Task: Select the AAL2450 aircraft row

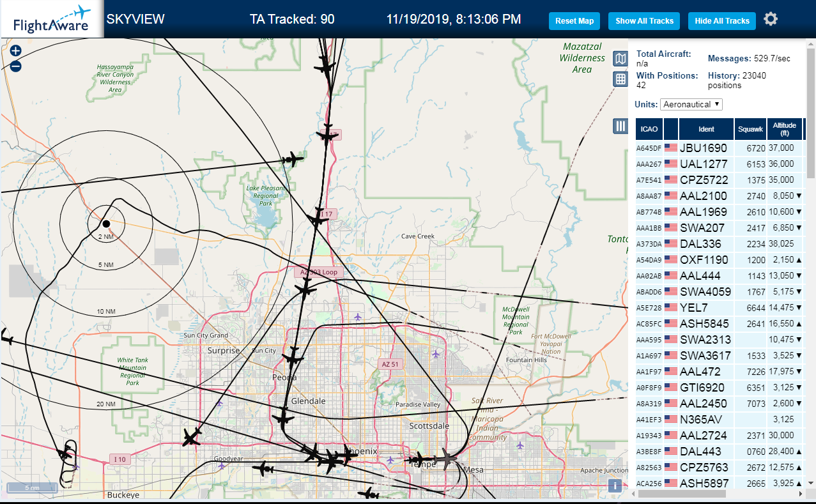Action: pos(720,404)
